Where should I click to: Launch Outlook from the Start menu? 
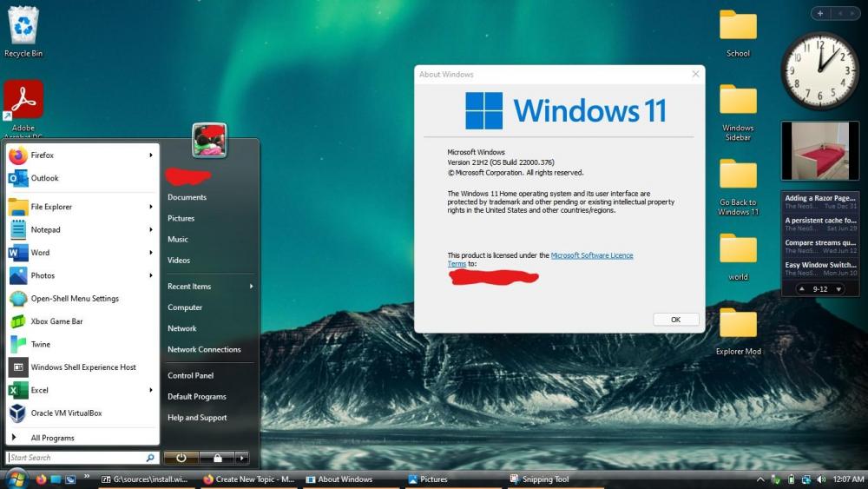pyautogui.click(x=44, y=178)
